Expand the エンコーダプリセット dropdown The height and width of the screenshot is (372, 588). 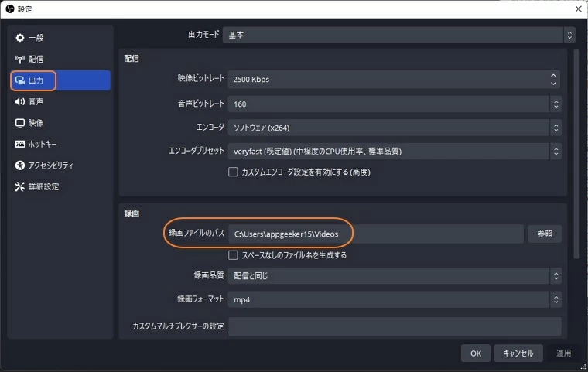click(395, 151)
